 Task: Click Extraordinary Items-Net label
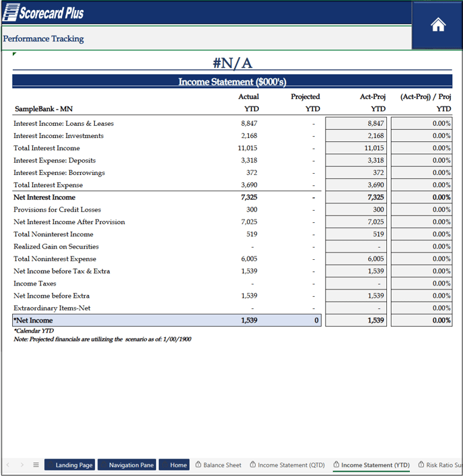tap(52, 308)
